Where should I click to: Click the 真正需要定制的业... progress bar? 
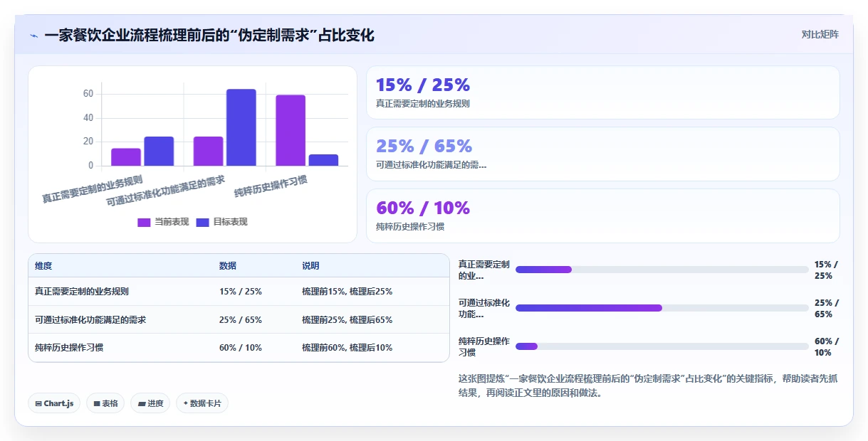tap(662, 270)
